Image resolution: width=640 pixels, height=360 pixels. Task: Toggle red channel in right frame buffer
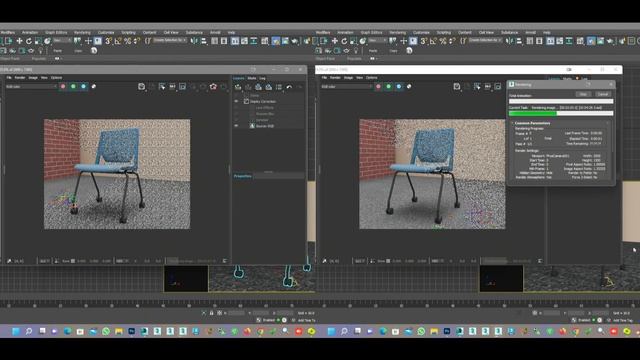point(378,87)
